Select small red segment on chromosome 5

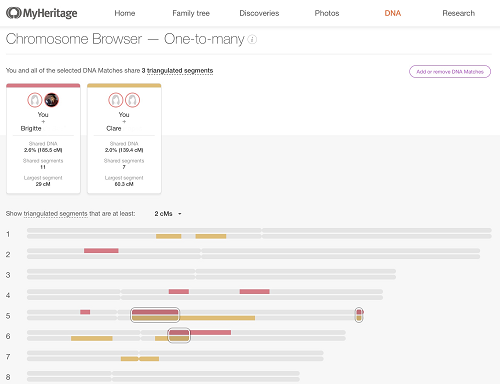pos(85,312)
